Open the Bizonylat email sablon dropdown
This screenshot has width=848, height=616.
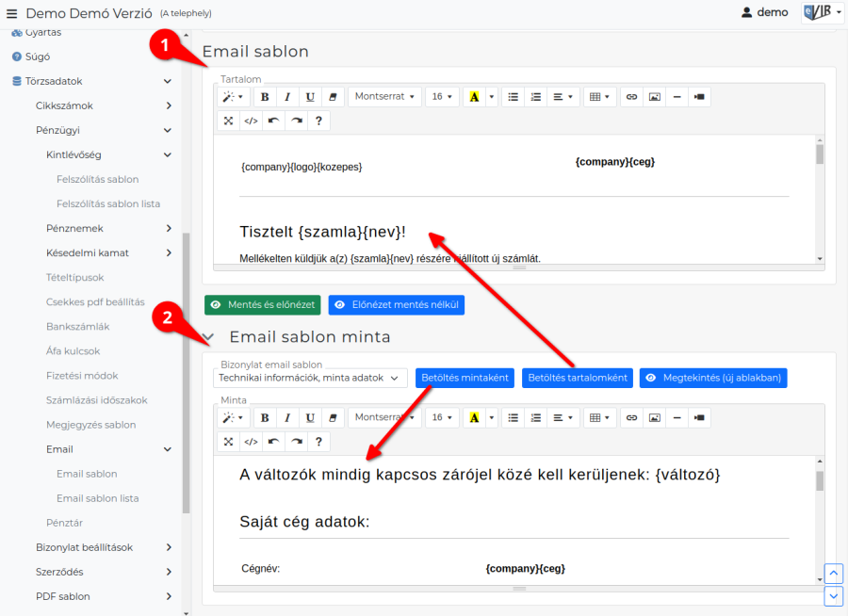click(x=309, y=377)
